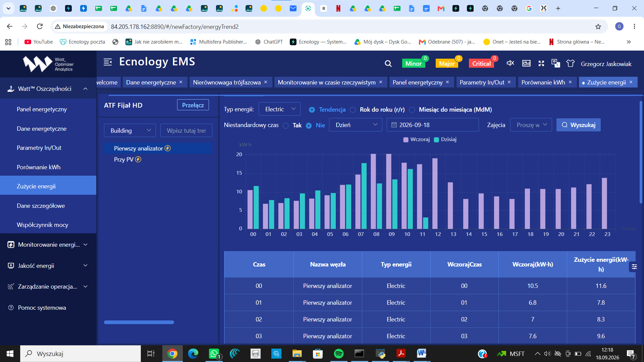This screenshot has height=362, width=644.
Task: Open the Zajęcia dropdown
Action: [531, 125]
